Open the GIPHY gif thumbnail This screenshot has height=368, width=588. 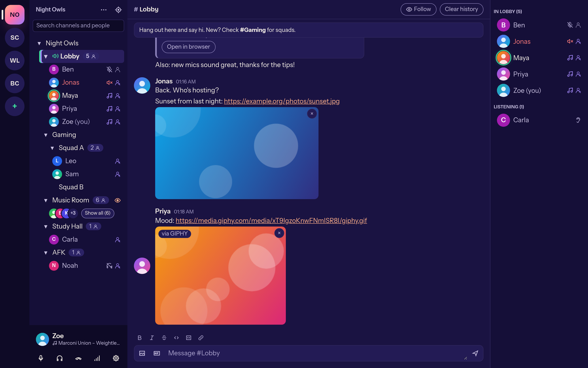(x=220, y=276)
